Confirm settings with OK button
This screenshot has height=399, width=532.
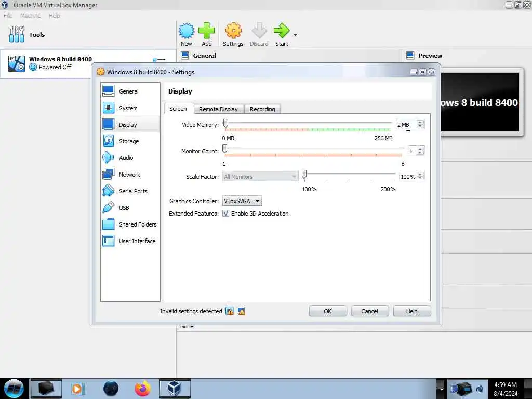[x=328, y=311]
